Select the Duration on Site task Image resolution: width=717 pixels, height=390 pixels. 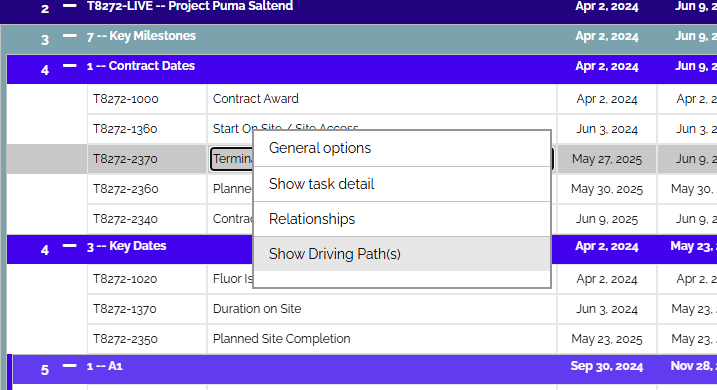coord(382,309)
